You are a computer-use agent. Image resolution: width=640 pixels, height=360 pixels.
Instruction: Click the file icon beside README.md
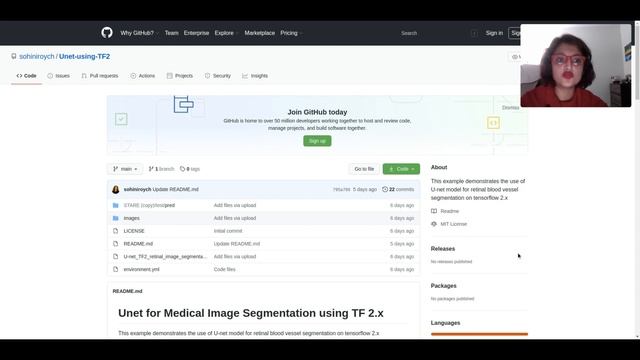pos(116,244)
